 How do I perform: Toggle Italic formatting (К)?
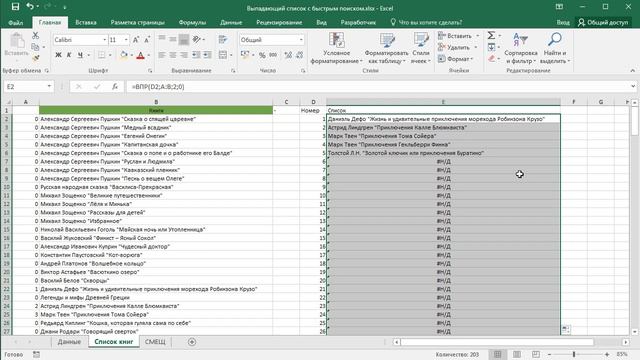(x=69, y=55)
